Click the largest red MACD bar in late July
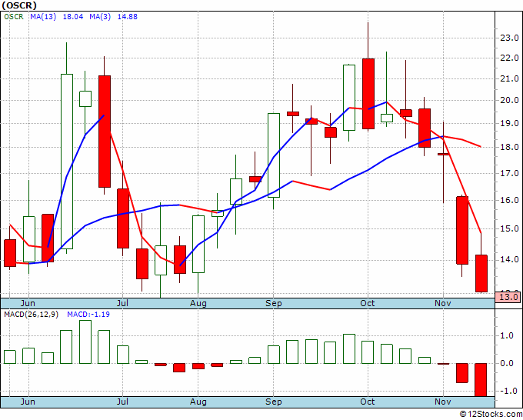 179,368
